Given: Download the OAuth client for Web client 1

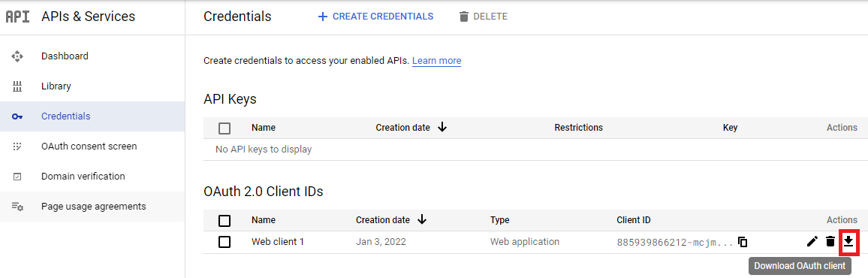Looking at the screenshot, I should [x=848, y=241].
